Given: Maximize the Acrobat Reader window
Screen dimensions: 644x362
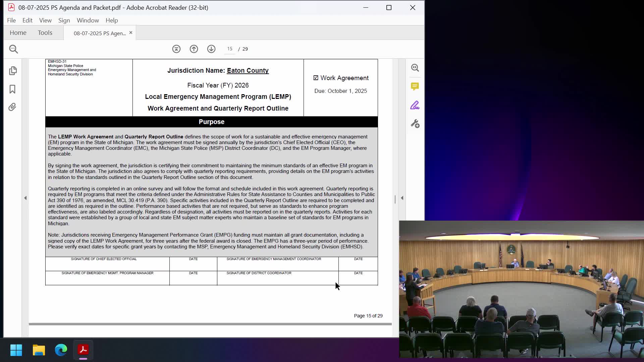Looking at the screenshot, I should pos(389,7).
